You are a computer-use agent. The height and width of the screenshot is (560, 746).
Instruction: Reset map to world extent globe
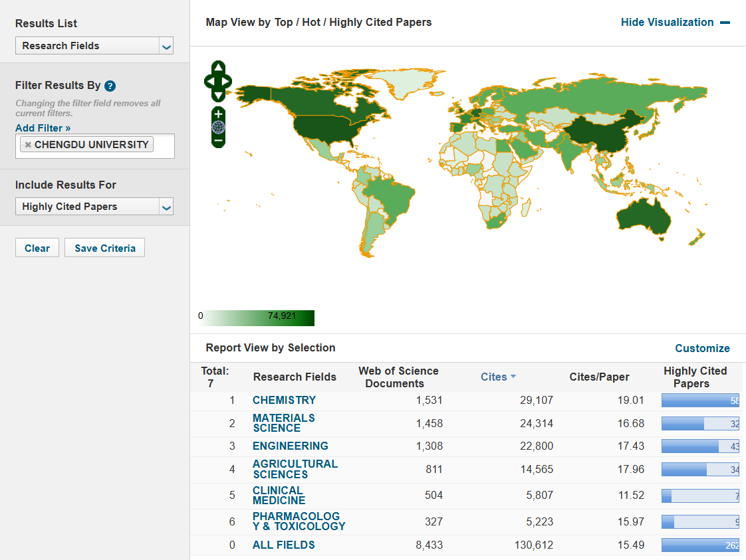[x=218, y=127]
